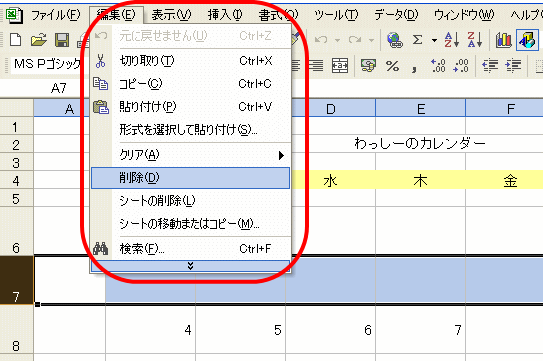Click the cell containing 5
The height and width of the screenshot is (361, 543).
click(x=241, y=330)
